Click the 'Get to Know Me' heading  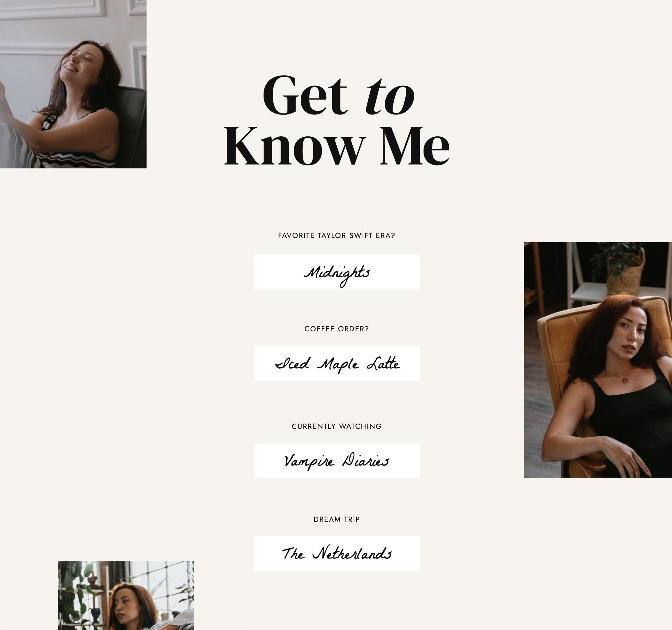337,120
